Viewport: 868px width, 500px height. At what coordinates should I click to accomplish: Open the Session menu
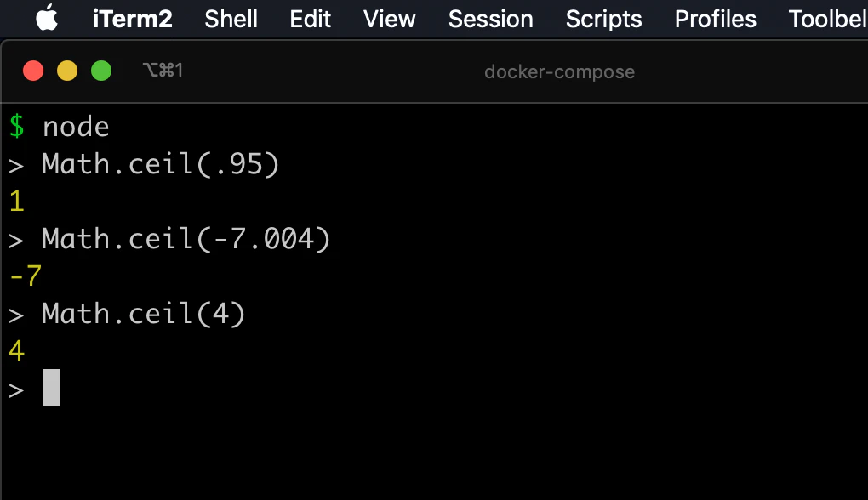(490, 20)
